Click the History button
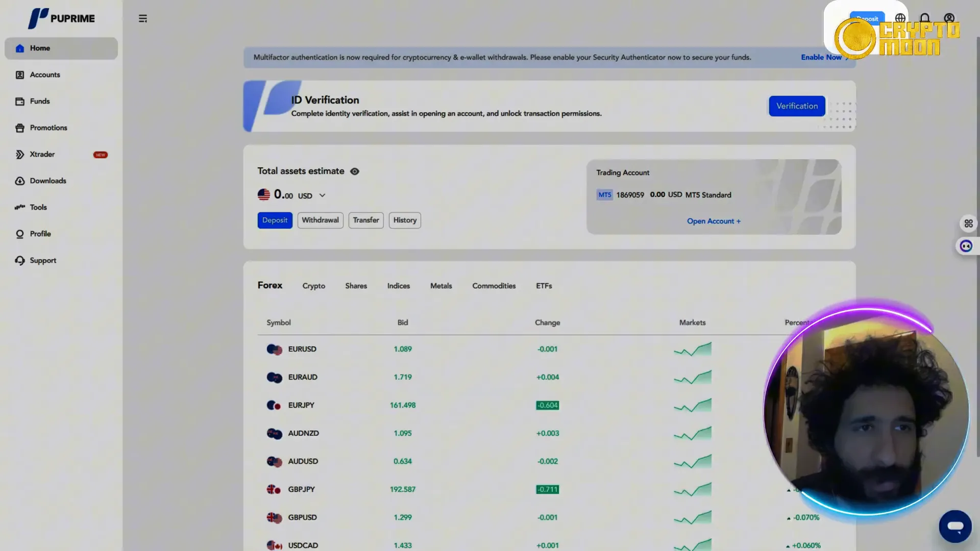The height and width of the screenshot is (551, 980). point(405,220)
